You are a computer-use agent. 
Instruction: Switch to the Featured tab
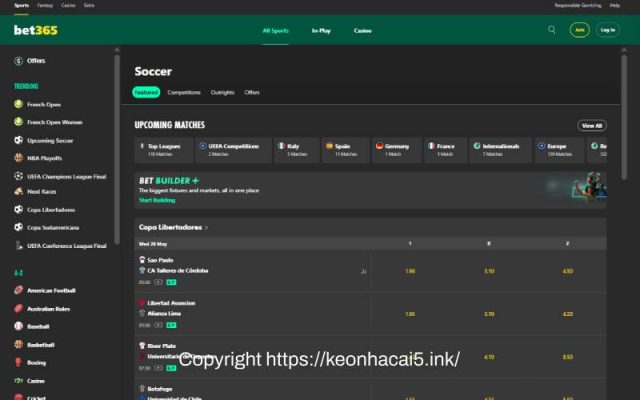click(146, 92)
